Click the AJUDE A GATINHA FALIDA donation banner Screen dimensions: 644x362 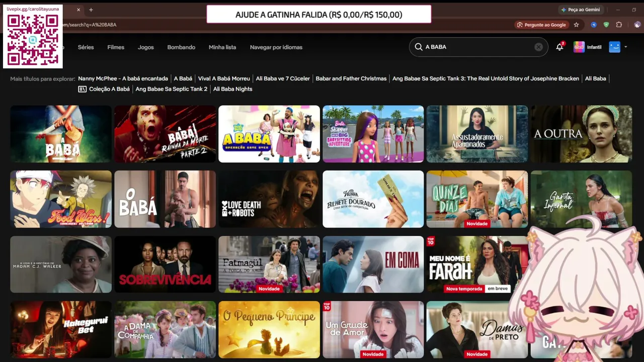pos(319,15)
